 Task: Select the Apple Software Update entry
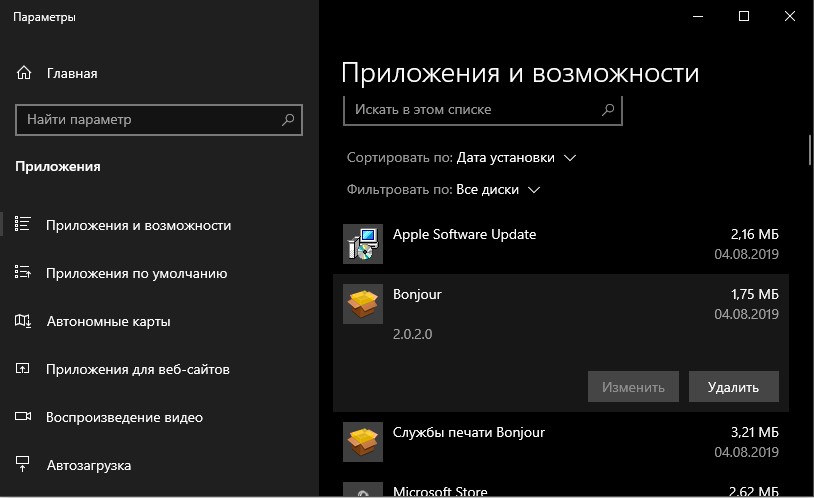(x=561, y=244)
